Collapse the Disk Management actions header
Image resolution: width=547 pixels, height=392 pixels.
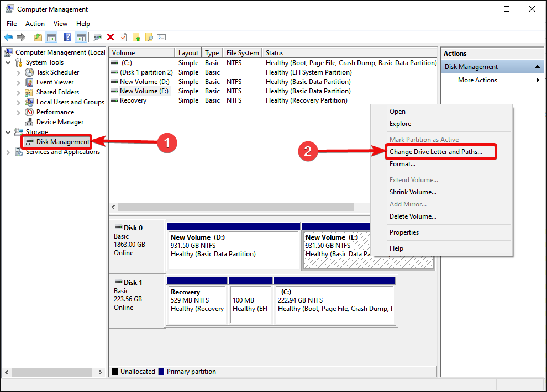pos(535,67)
